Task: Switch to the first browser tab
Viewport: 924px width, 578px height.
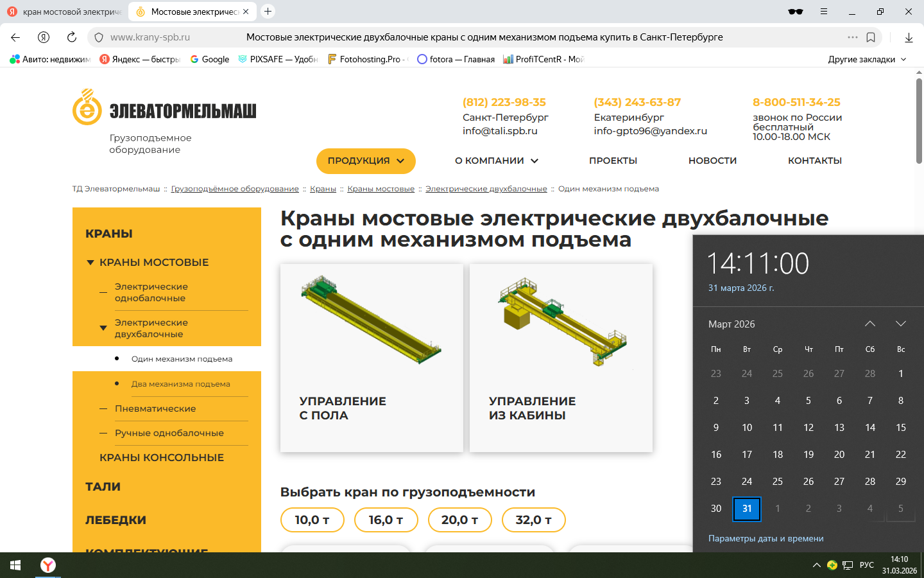Action: point(65,12)
